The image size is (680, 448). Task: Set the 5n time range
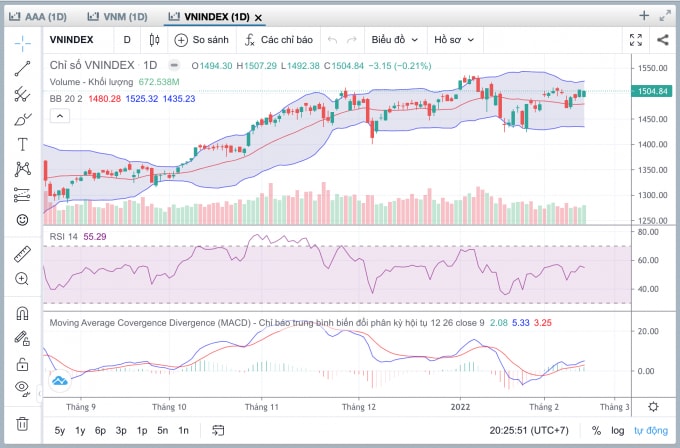point(163,431)
